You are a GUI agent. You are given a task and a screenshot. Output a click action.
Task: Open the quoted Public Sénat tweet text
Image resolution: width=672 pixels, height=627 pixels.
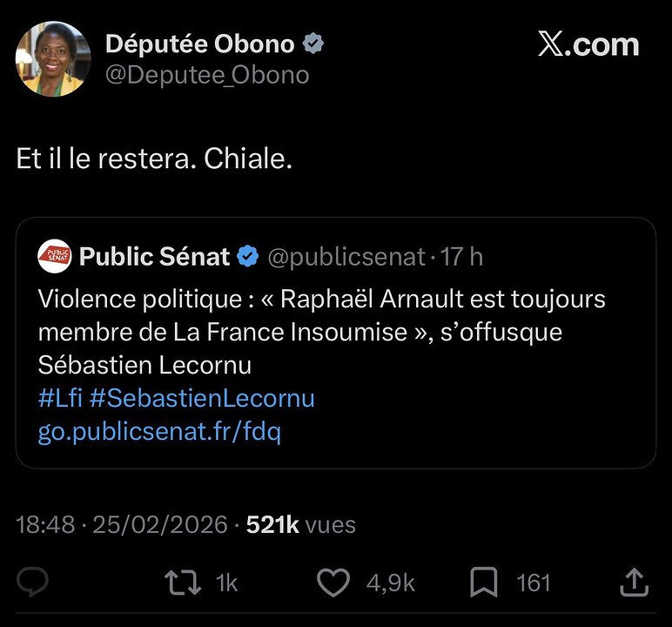pos(322,331)
